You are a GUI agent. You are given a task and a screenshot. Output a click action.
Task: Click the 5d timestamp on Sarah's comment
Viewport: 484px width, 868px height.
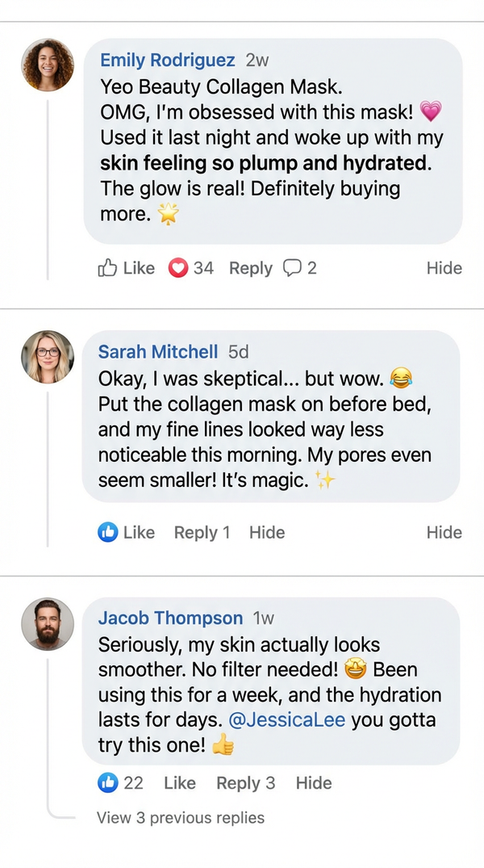238,352
